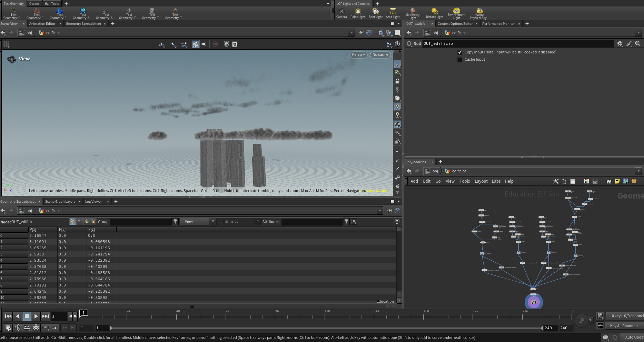644x342 pixels.
Task: Show primitives attribute class in spreadsheet
Action: 87,222
